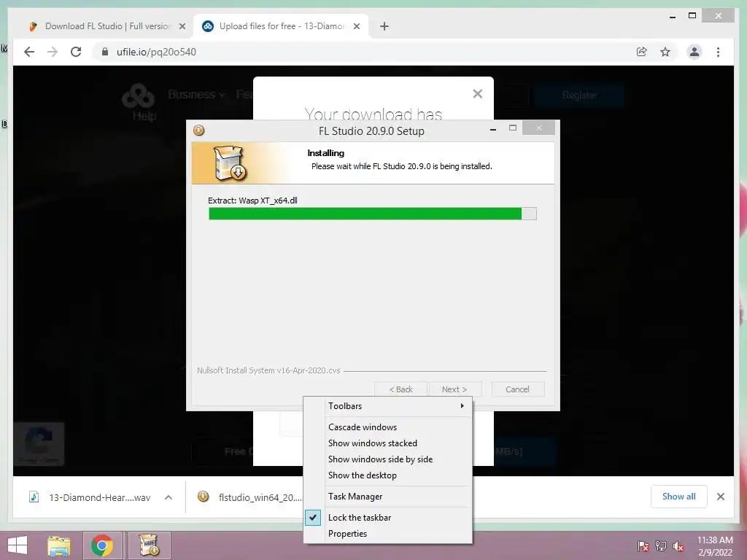Click the network tray icon
Image resolution: width=747 pixels, height=560 pixels.
coord(661,546)
